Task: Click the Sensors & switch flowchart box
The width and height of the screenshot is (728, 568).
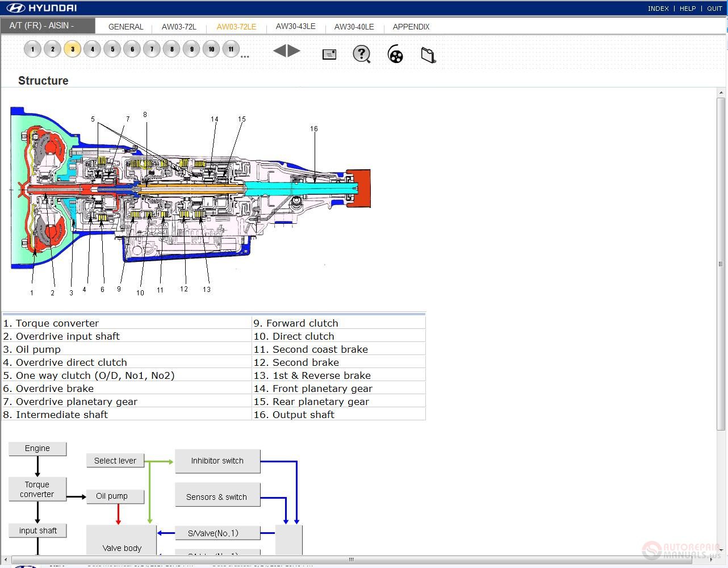Action: [x=217, y=495]
